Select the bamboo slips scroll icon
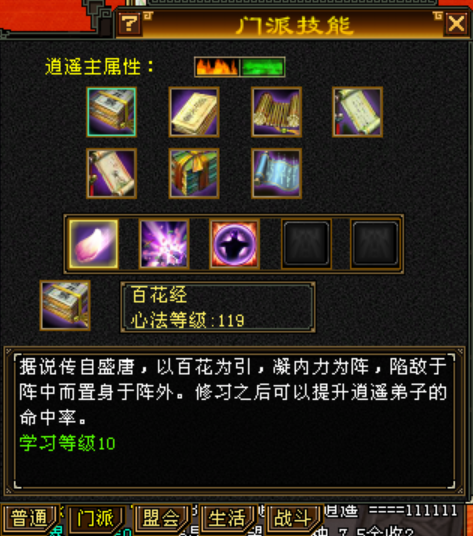The height and width of the screenshot is (536, 473). click(x=276, y=112)
